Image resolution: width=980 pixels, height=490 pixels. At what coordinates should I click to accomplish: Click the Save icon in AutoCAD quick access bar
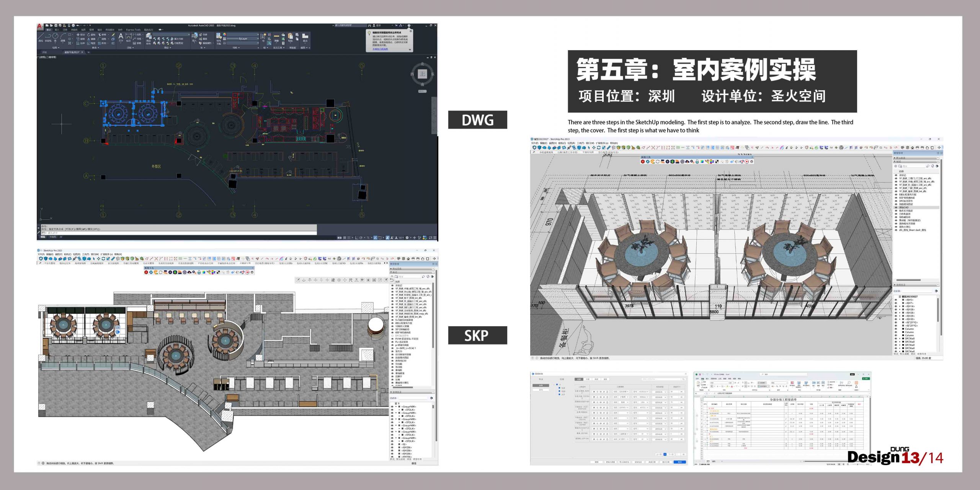[56, 25]
